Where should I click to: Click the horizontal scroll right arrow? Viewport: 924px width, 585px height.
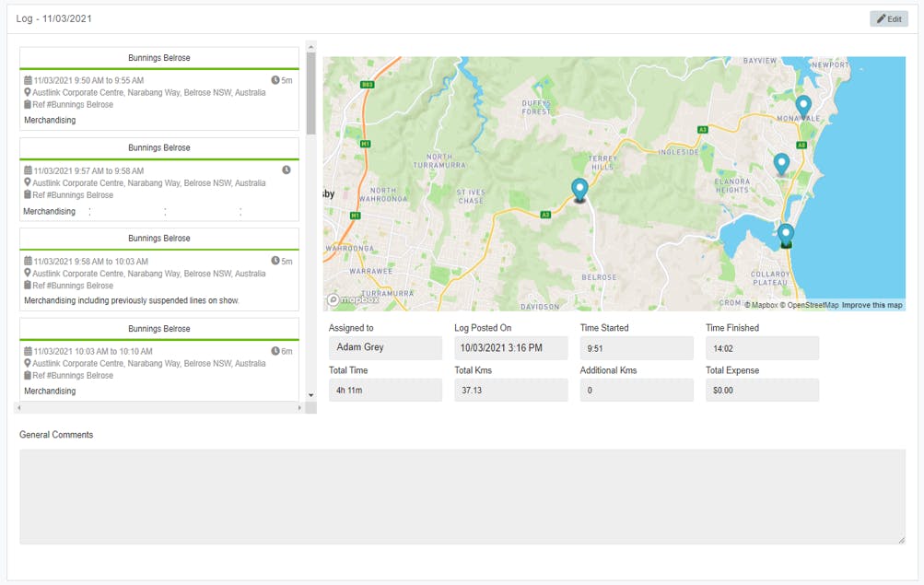pyautogui.click(x=299, y=408)
